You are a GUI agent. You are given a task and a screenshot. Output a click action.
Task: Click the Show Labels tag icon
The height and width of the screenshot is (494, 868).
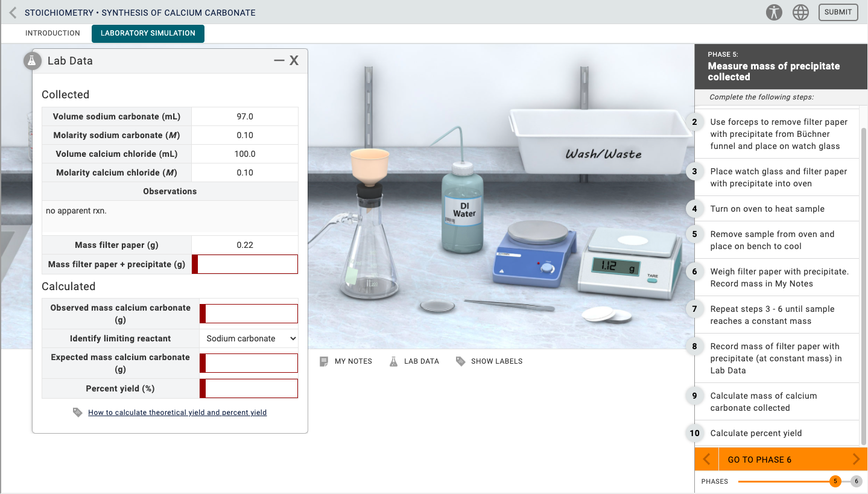461,361
